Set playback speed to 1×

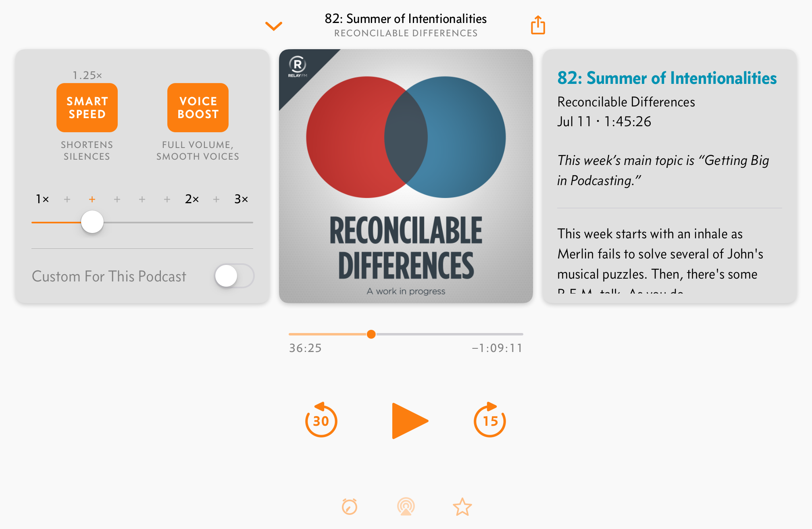tap(42, 199)
